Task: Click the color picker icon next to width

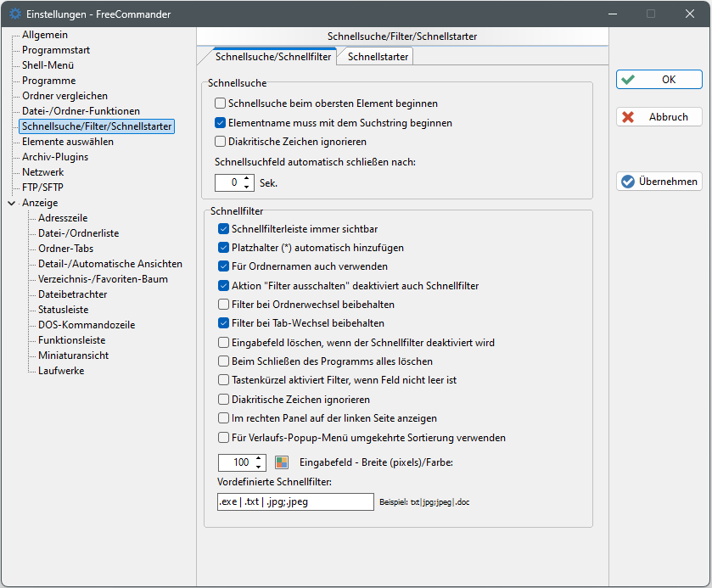Action: (282, 462)
